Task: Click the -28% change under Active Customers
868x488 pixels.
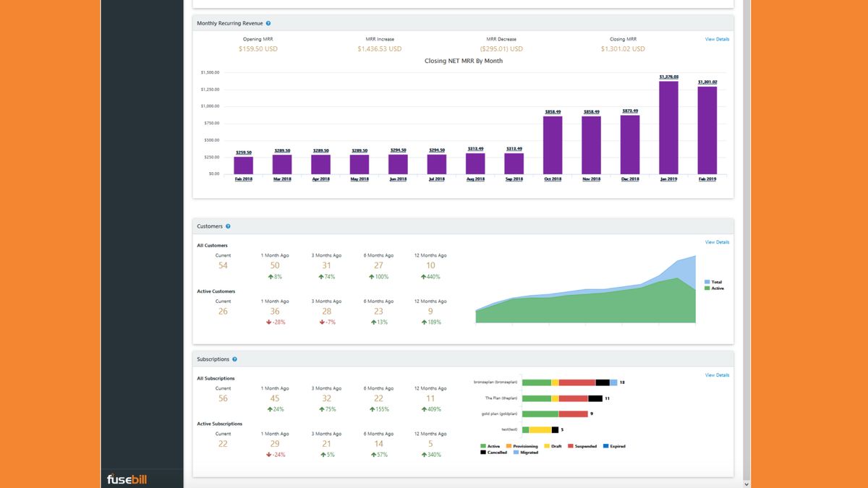Action: [x=275, y=322]
